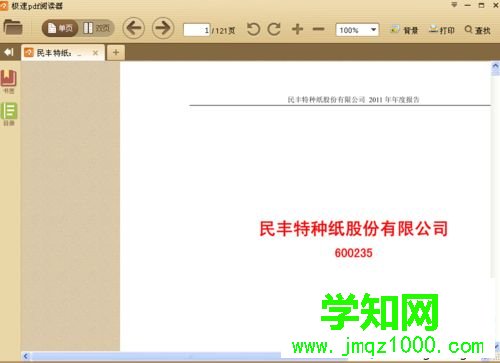Go to previous page with left arrow
This screenshot has height=363, width=500.
click(134, 28)
